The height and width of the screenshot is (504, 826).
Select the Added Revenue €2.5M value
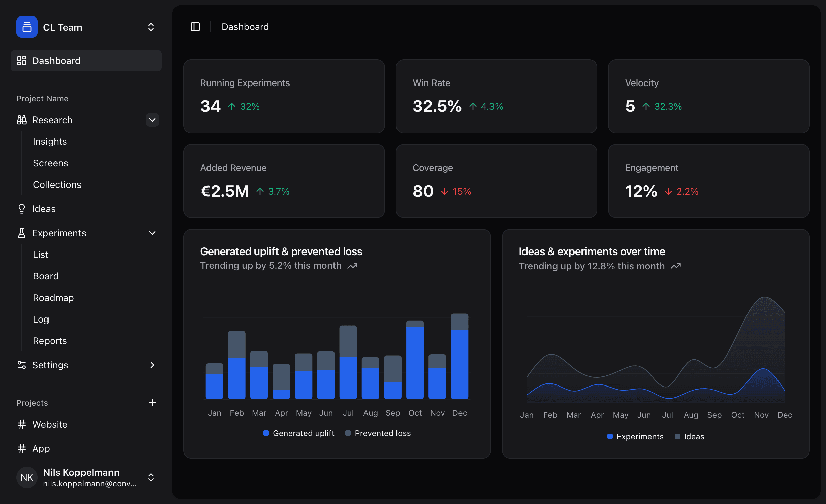(224, 191)
